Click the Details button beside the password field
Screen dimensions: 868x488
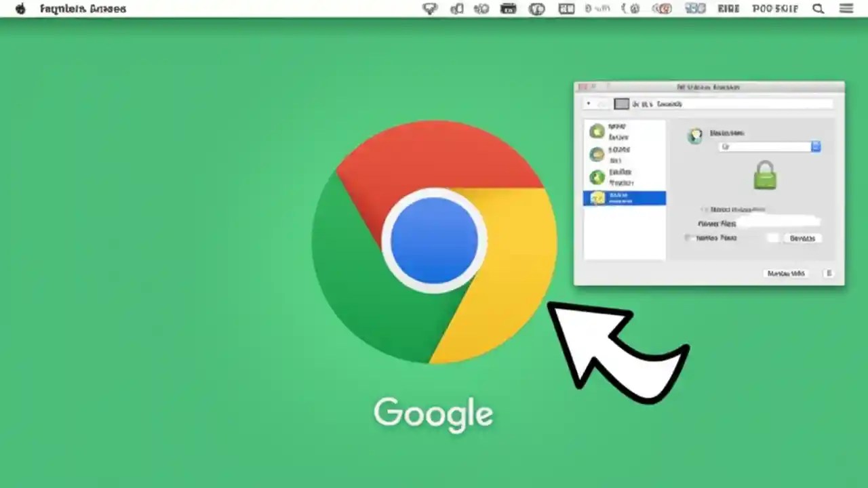click(802, 239)
